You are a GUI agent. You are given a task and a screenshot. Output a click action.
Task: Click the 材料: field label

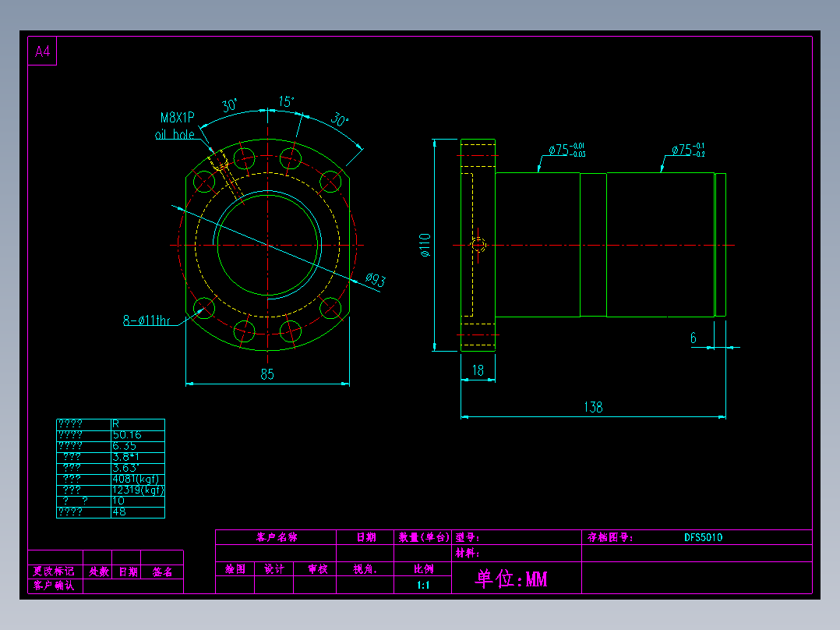coord(468,553)
